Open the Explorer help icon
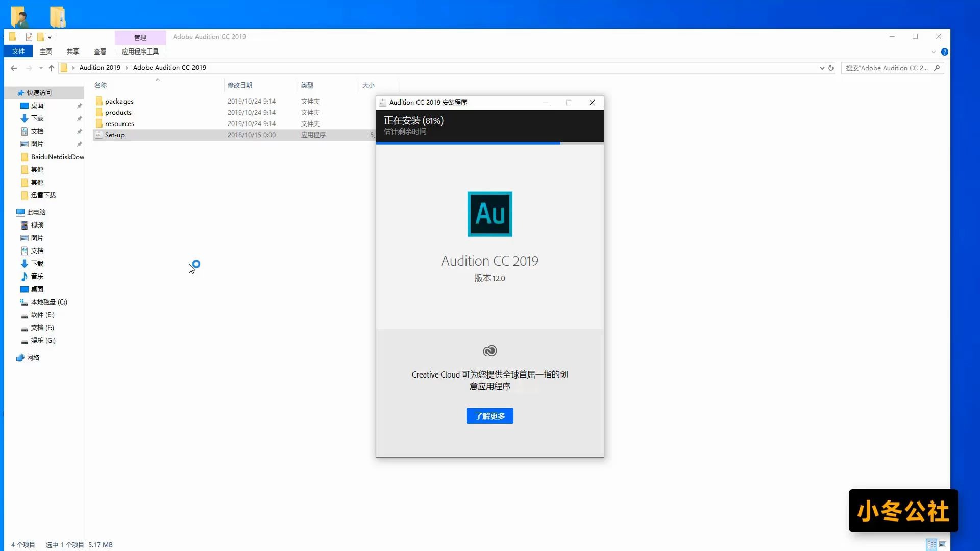This screenshot has width=980, height=551. tap(945, 52)
